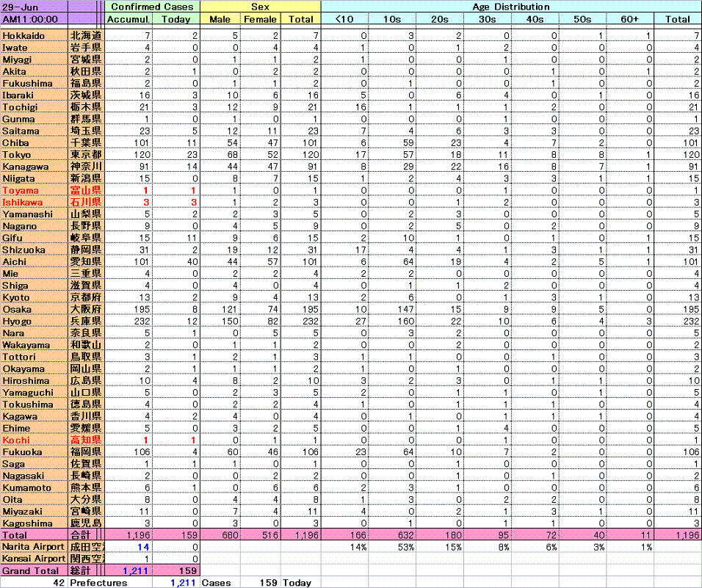Select the "60+" age bracket header

click(630, 19)
